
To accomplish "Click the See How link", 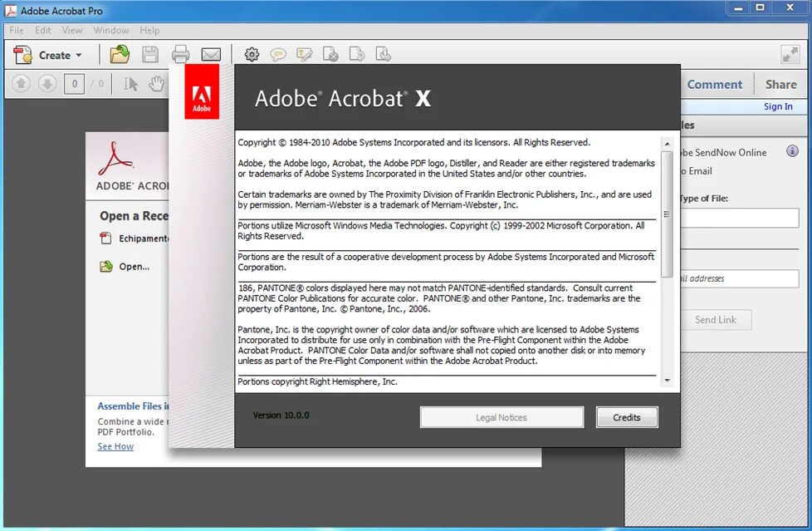I will (115, 446).
